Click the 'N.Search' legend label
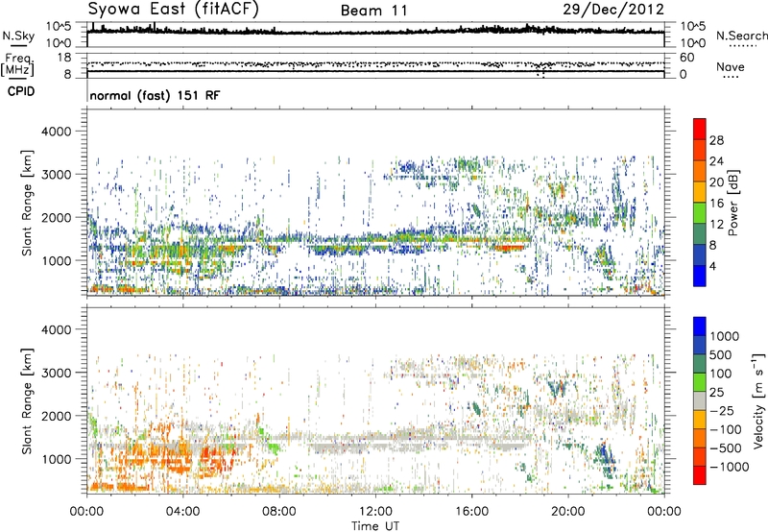 coord(742,36)
